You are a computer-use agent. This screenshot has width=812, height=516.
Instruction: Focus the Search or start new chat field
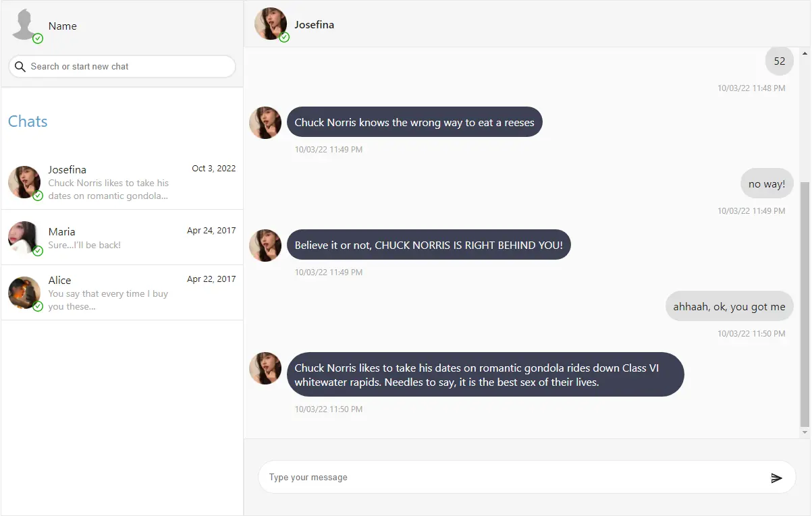click(121, 66)
